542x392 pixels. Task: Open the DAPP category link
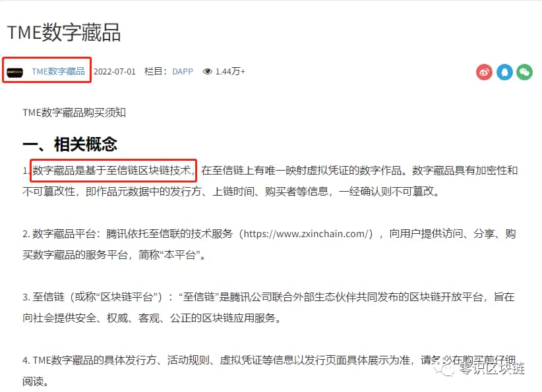tap(183, 72)
